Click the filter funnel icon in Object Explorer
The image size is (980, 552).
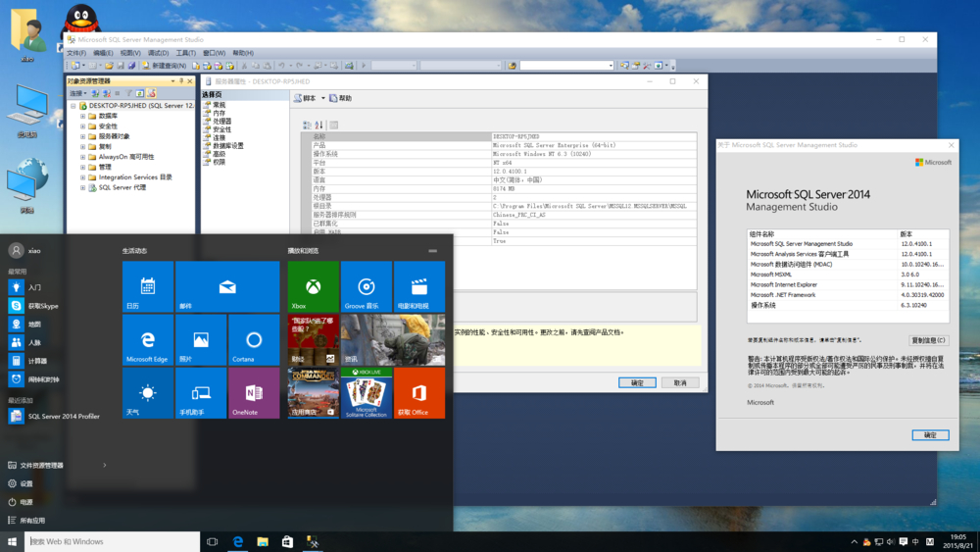point(129,93)
